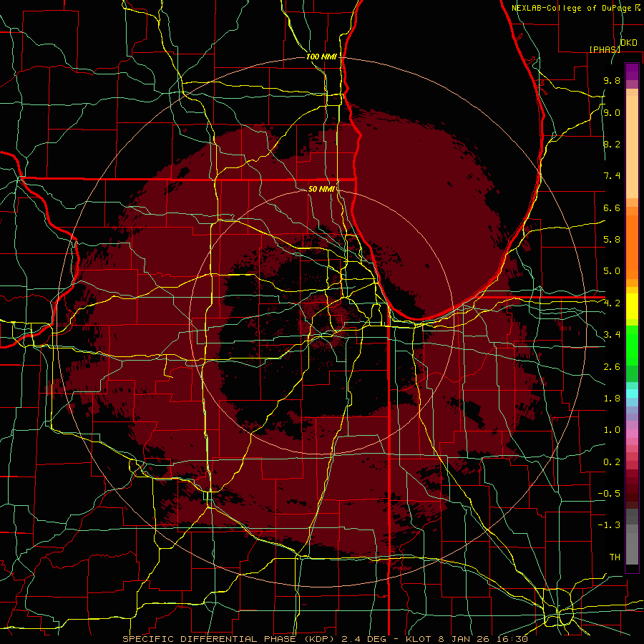This screenshot has height=644, width=644.
Task: Click the 9.8 scale value
Action: point(612,80)
